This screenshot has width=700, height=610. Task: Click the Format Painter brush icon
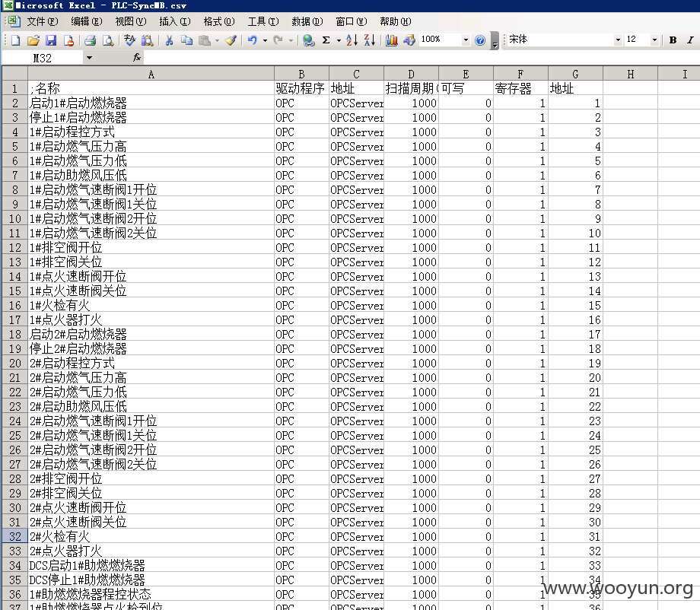(231, 40)
